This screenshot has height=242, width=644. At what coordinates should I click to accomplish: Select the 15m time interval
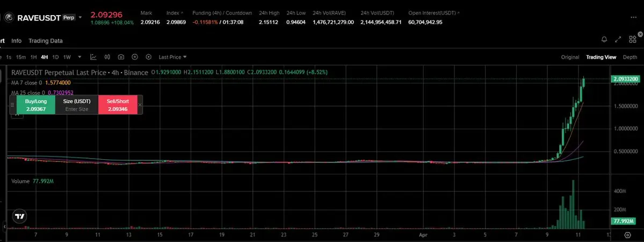coord(21,57)
